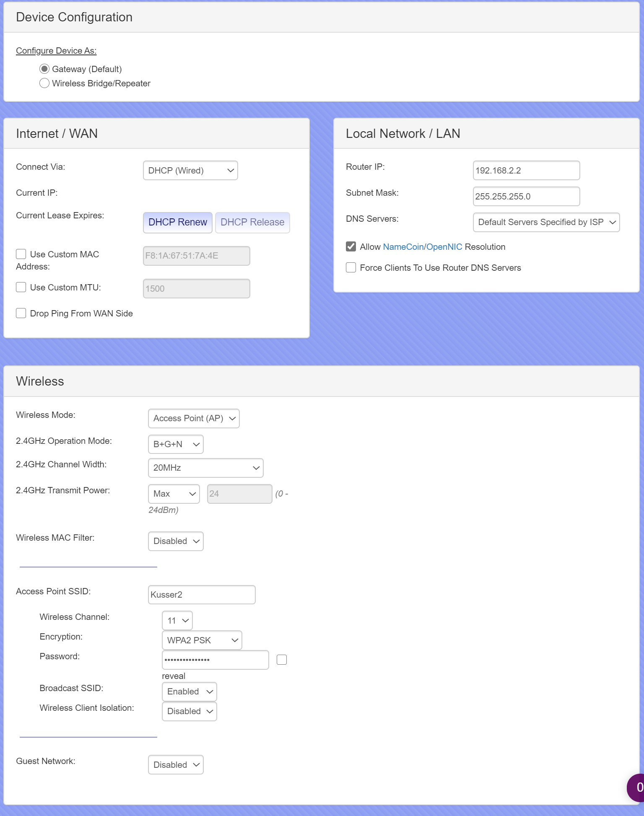The height and width of the screenshot is (816, 644).
Task: Edit the Access Point SSID field
Action: [x=202, y=595]
